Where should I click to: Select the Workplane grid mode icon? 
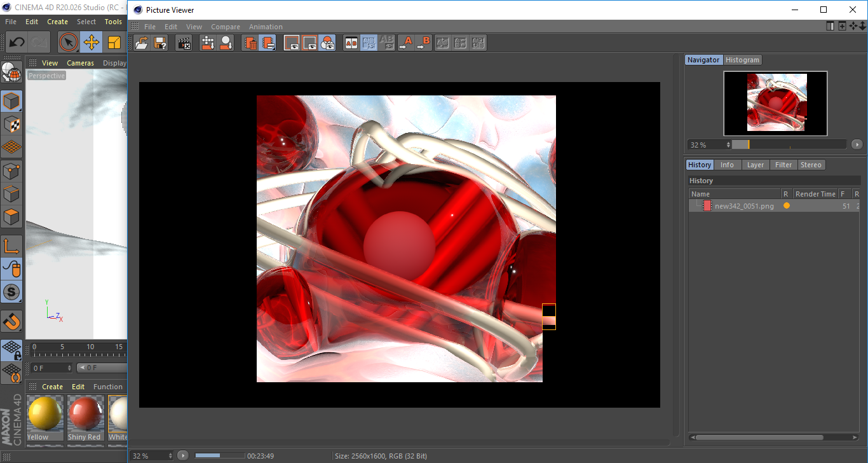11,147
